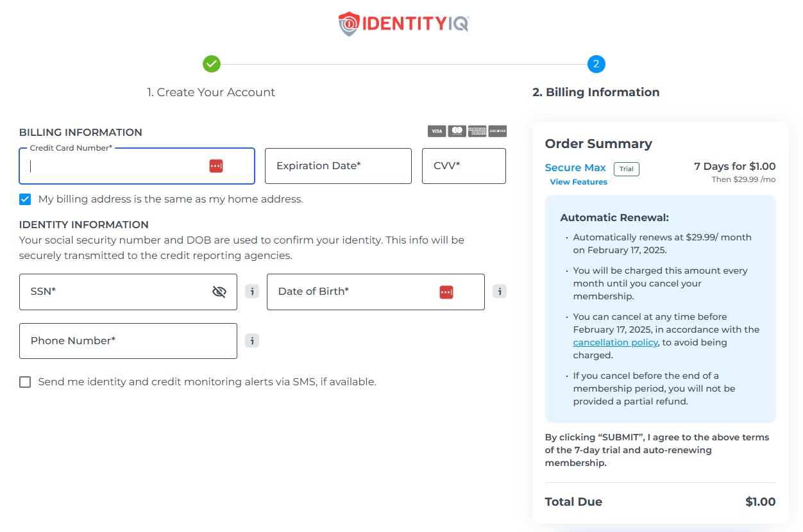Go back to Create Your Account step
The height and width of the screenshot is (532, 803).
(211, 92)
